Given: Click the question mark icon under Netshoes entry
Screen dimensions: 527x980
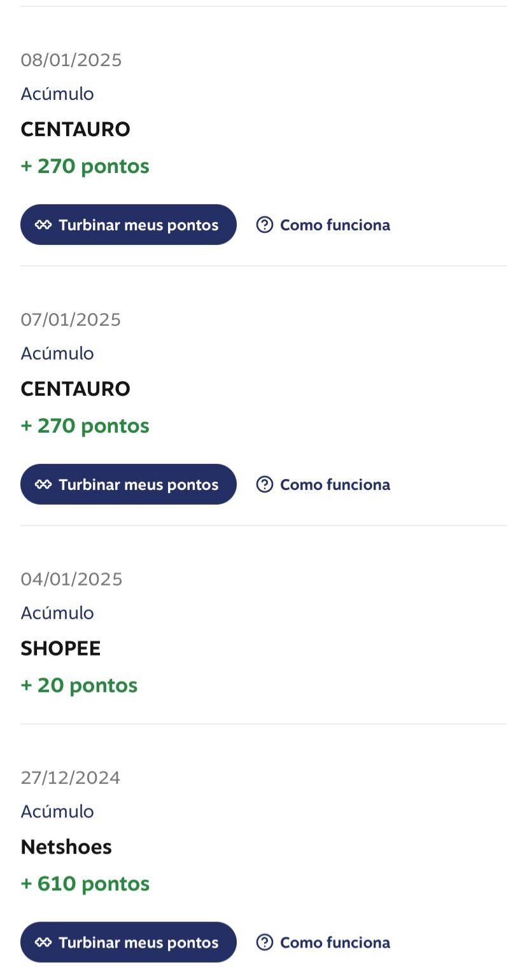Looking at the screenshot, I should click(x=265, y=942).
